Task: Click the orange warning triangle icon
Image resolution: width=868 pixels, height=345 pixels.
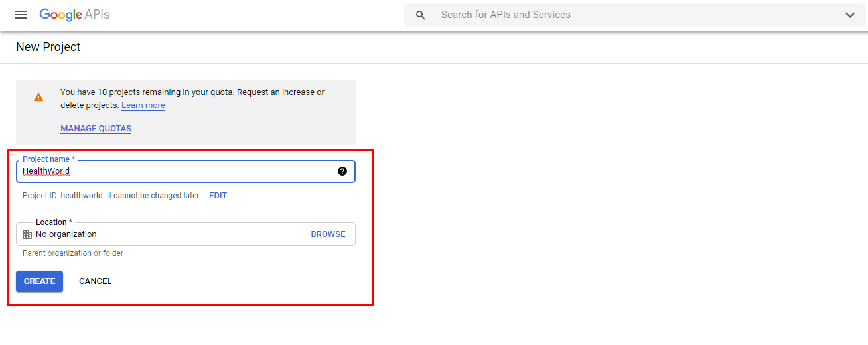Action: pyautogui.click(x=38, y=97)
